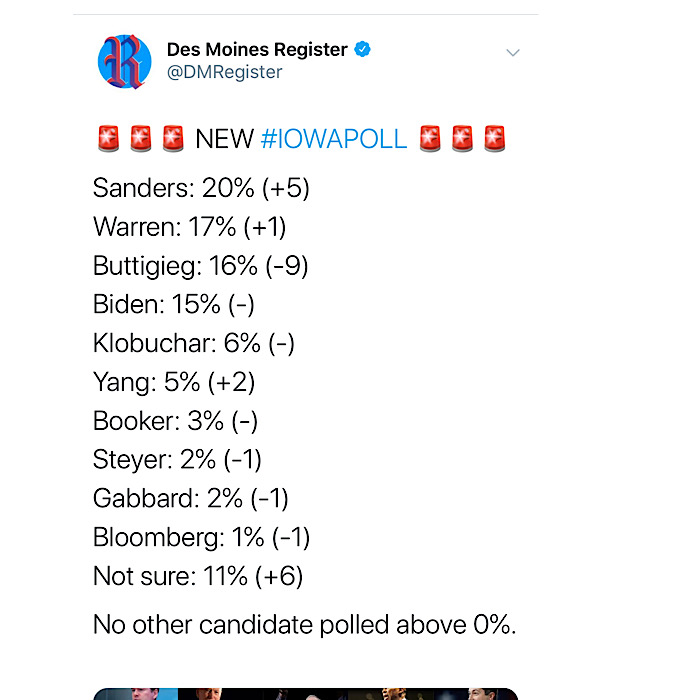Click the first siren emoji starting the headline
This screenshot has width=700, height=700.
108,139
